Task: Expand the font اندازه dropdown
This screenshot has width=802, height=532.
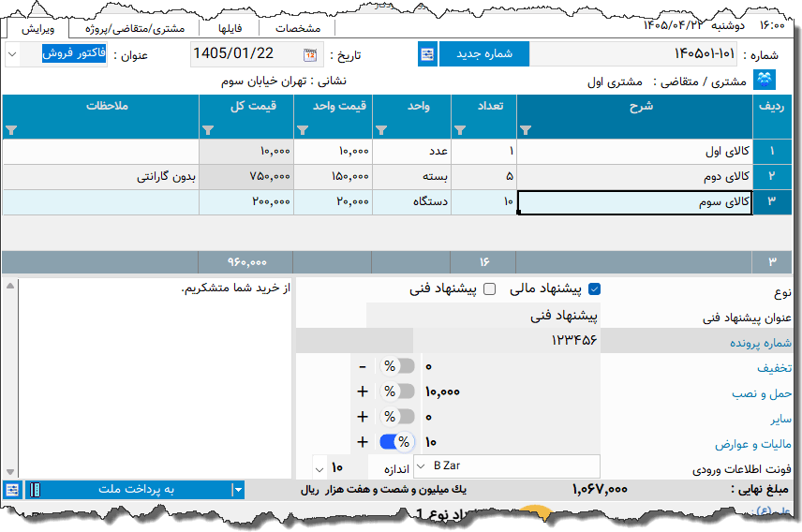Action: pos(319,469)
